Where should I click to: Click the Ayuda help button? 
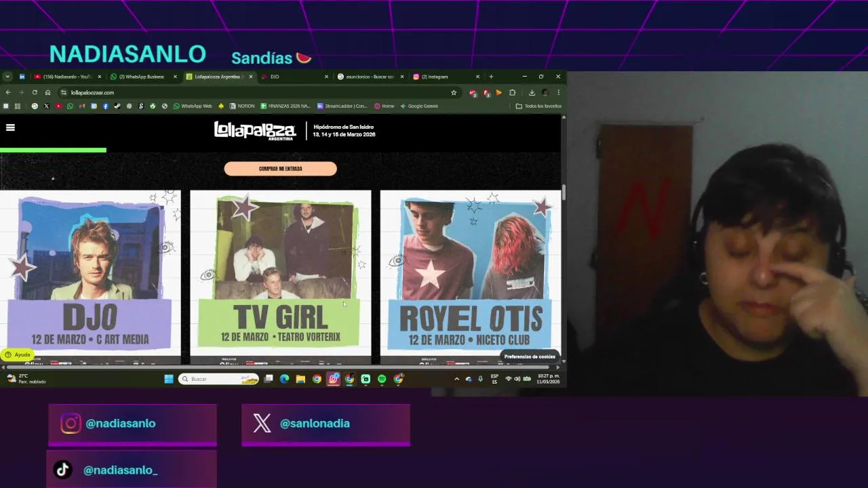pos(18,354)
